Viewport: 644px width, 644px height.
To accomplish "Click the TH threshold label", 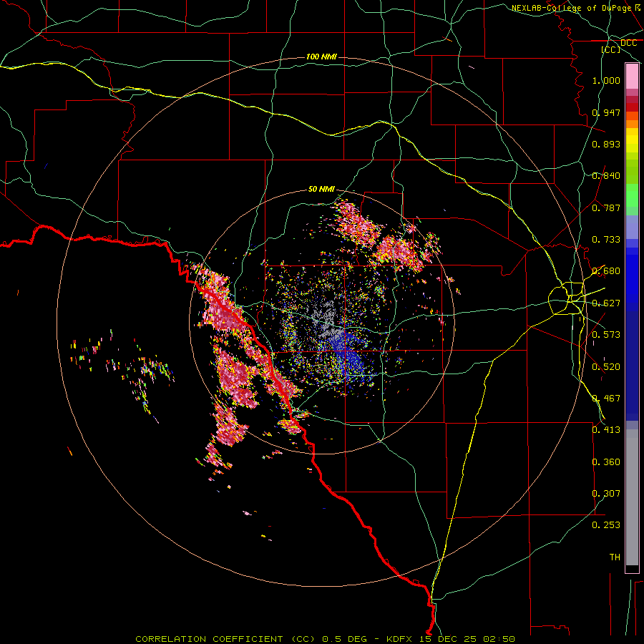I will click(x=615, y=557).
